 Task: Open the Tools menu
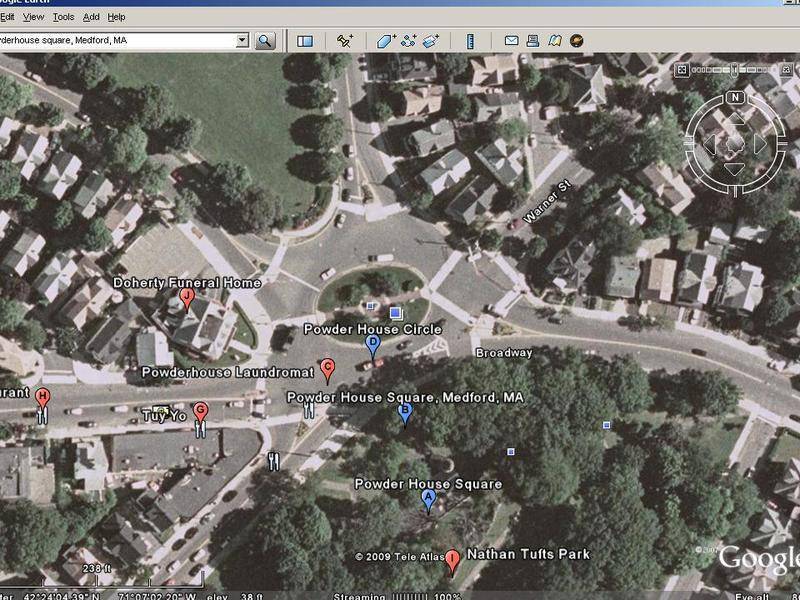coord(64,17)
